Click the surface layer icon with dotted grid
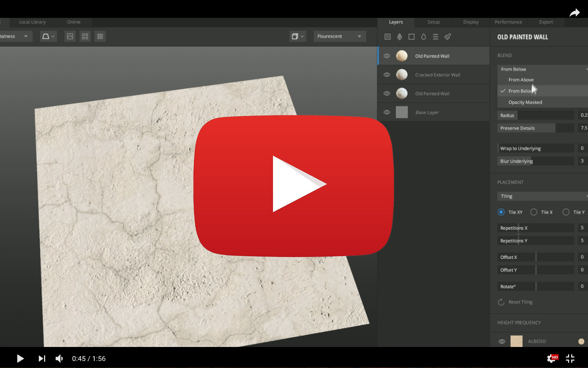This screenshot has height=368, width=588. [x=387, y=37]
